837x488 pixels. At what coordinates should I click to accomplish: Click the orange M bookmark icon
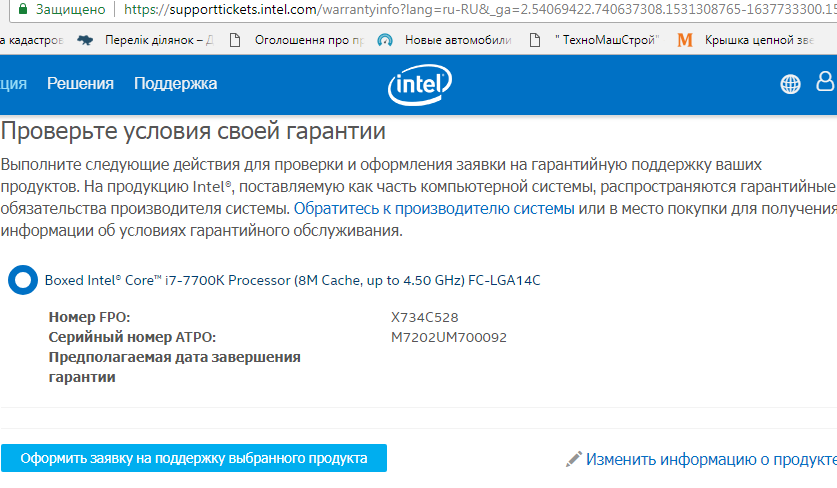685,40
